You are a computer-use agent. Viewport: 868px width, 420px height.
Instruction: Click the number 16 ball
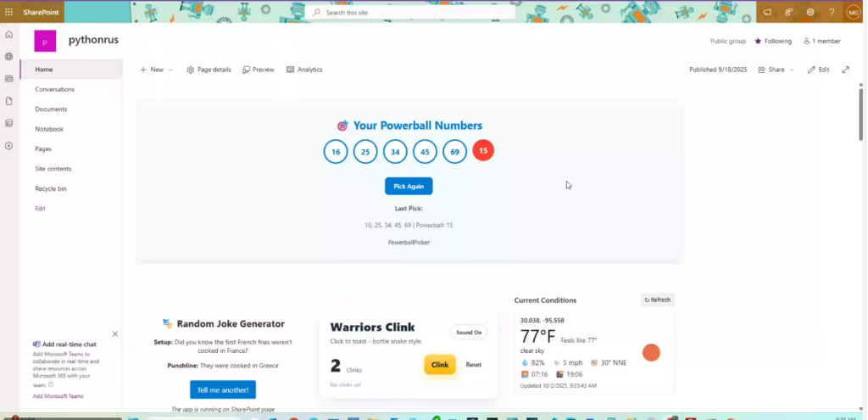[x=336, y=152]
